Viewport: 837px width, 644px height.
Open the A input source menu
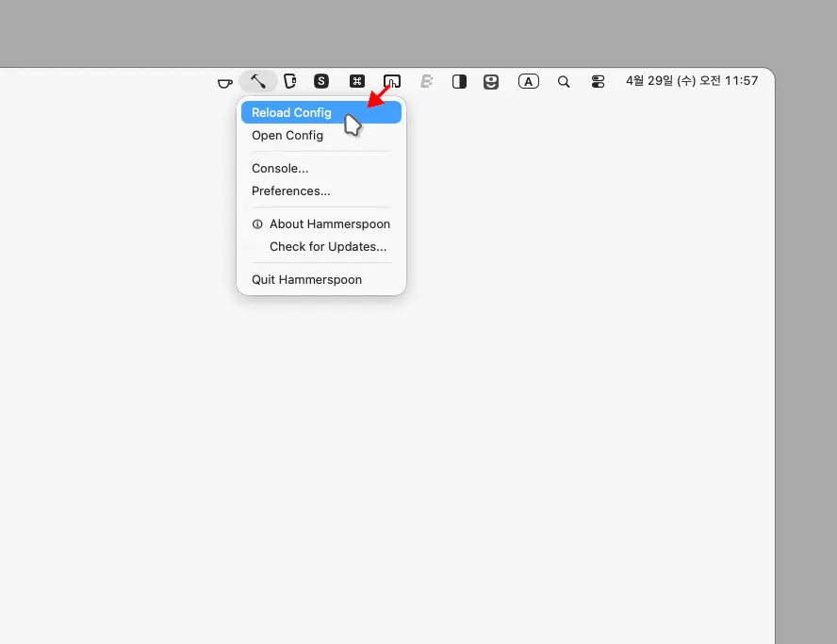(529, 81)
